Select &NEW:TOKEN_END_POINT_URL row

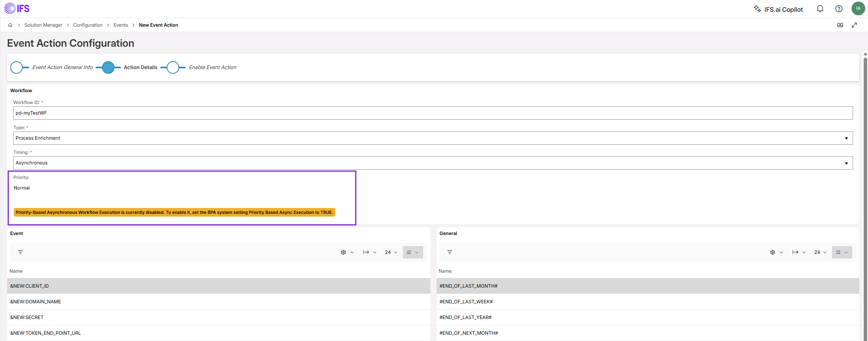point(218,333)
